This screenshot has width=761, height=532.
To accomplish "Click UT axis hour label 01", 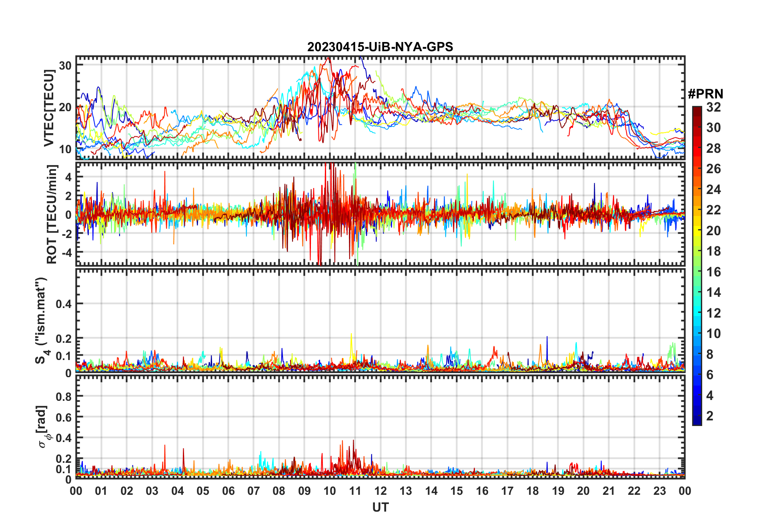I will tap(101, 491).
